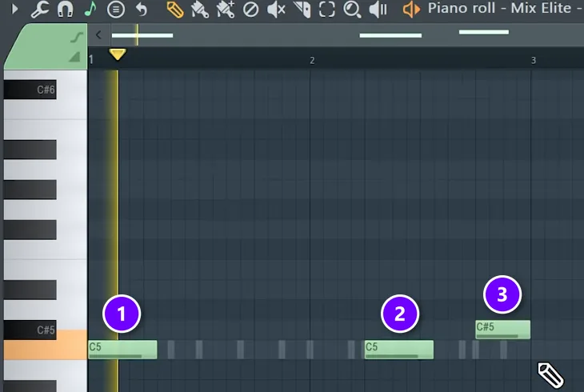
Task: Open the piano roll options menu arrow
Action: (x=15, y=9)
